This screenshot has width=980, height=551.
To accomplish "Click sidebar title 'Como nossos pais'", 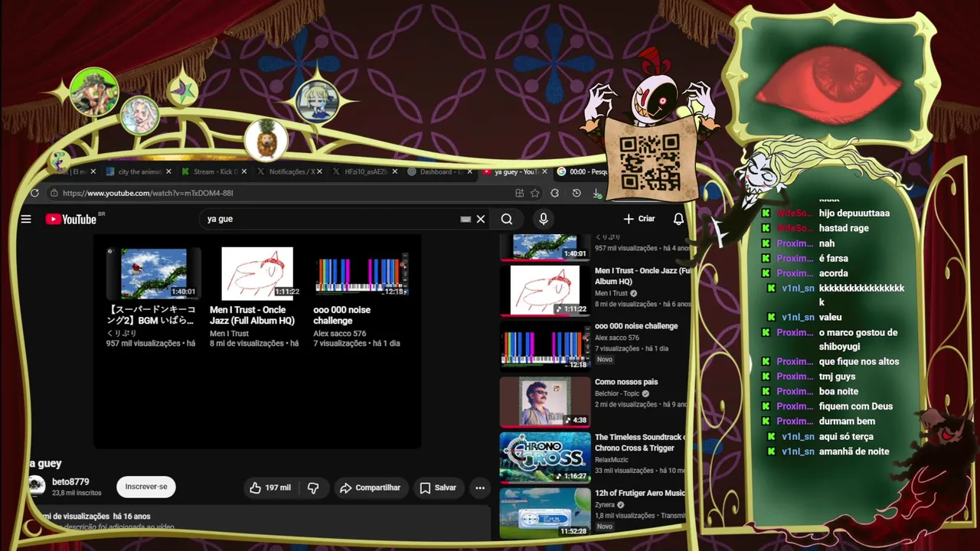I will [626, 382].
